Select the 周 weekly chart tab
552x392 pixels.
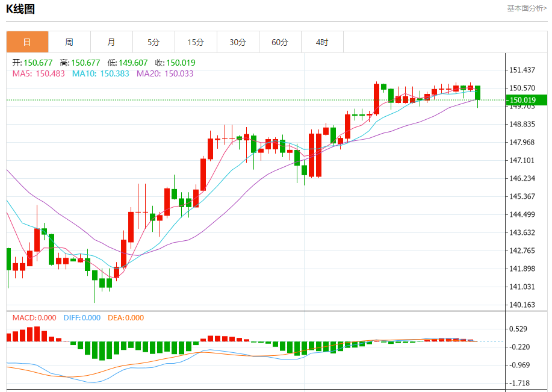[69, 42]
